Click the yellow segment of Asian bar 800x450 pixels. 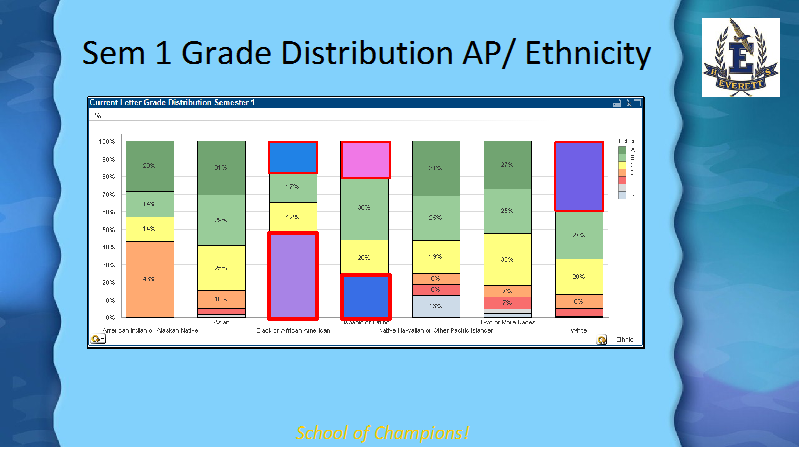(221, 268)
